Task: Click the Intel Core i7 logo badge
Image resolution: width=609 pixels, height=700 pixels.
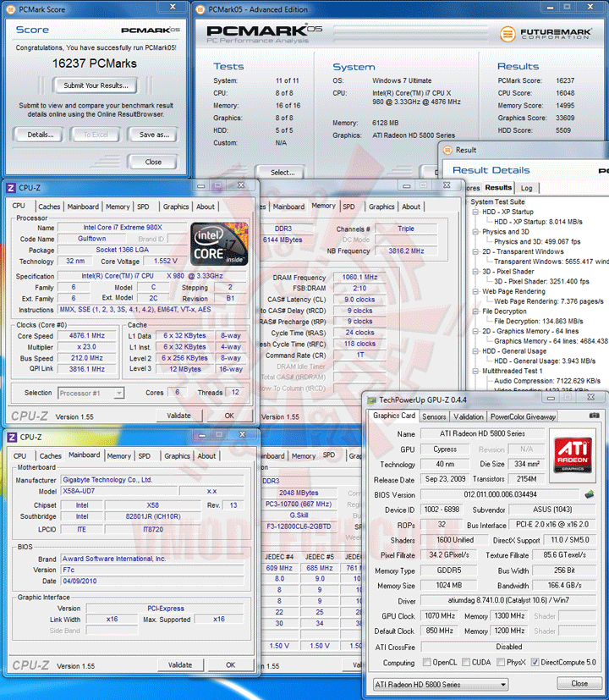Action: tap(219, 244)
